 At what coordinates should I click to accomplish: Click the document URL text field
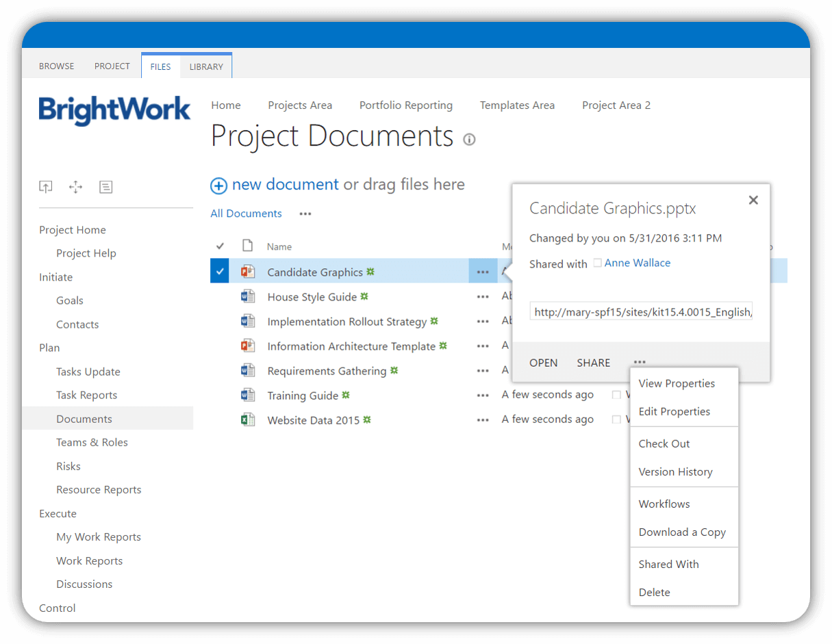(x=641, y=311)
